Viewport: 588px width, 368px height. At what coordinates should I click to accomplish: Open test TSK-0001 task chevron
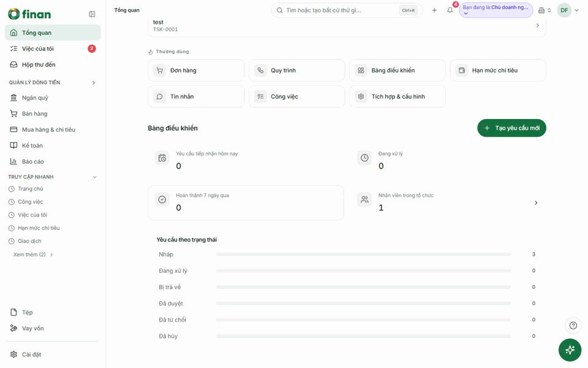[537, 26]
